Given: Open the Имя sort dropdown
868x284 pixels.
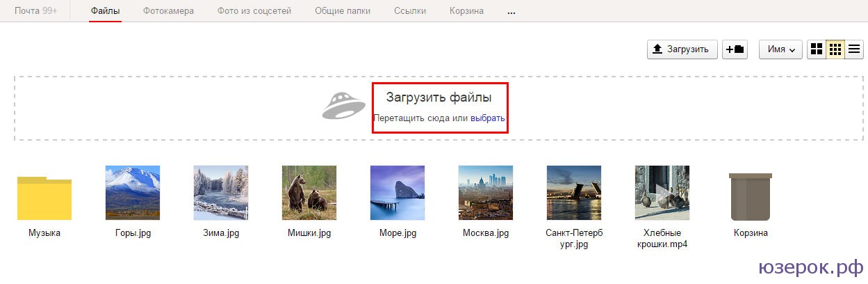Looking at the screenshot, I should tap(781, 49).
